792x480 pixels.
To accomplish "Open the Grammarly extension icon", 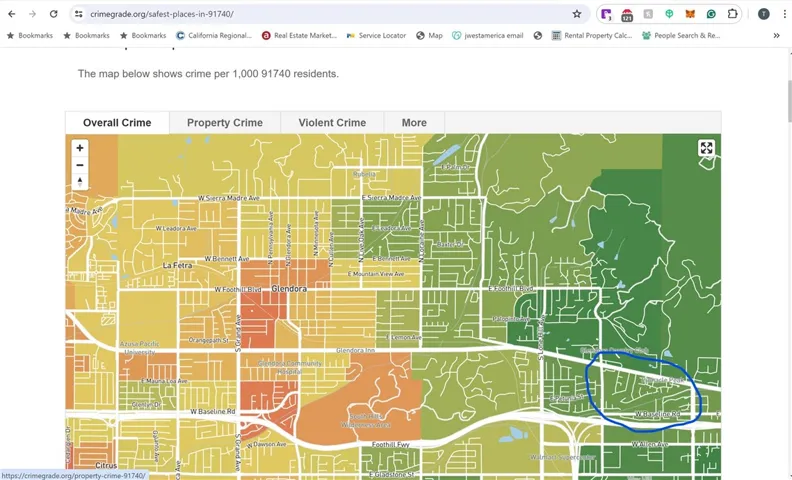I will (711, 14).
